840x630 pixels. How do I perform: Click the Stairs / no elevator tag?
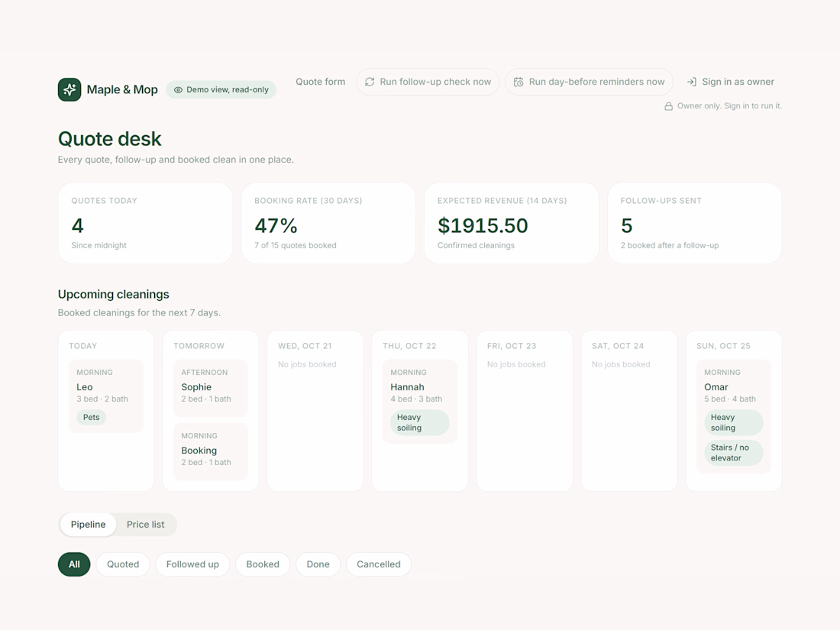coord(734,453)
